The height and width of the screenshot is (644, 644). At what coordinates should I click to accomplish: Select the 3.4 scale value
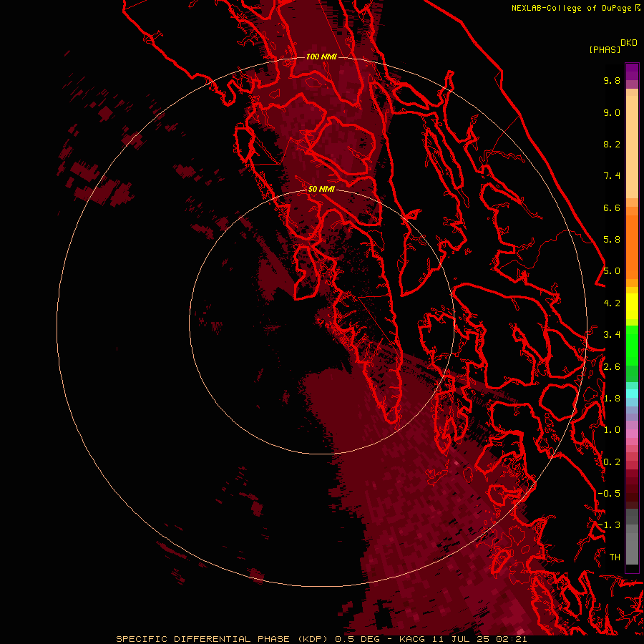coord(612,335)
